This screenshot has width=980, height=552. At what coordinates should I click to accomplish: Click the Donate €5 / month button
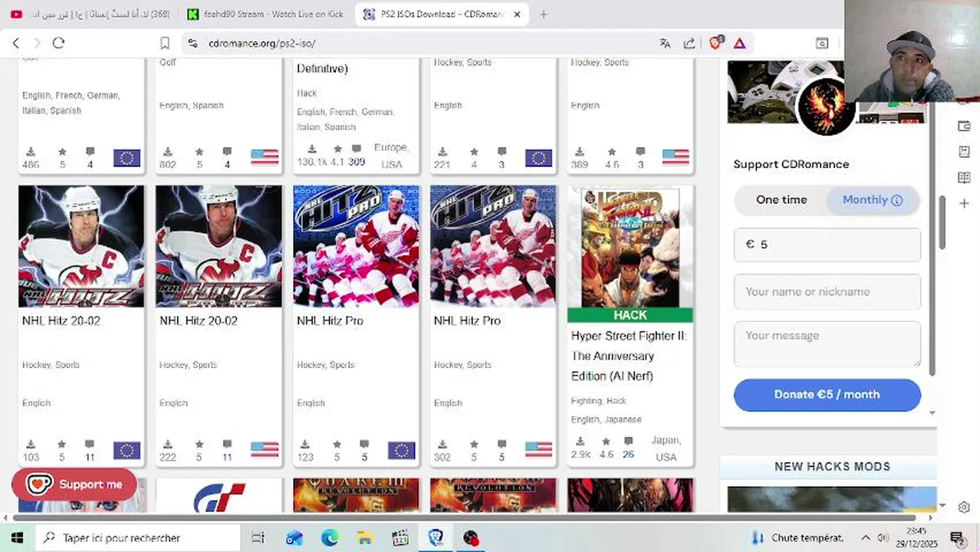(827, 395)
